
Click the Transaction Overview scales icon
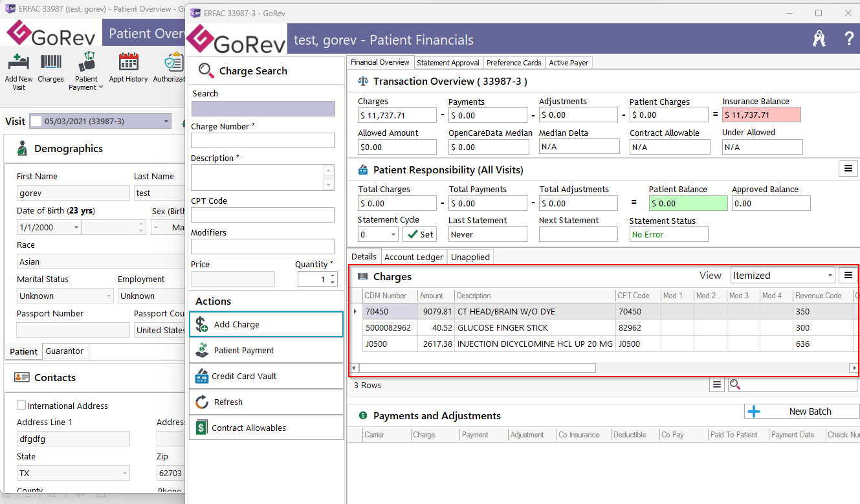click(x=362, y=82)
